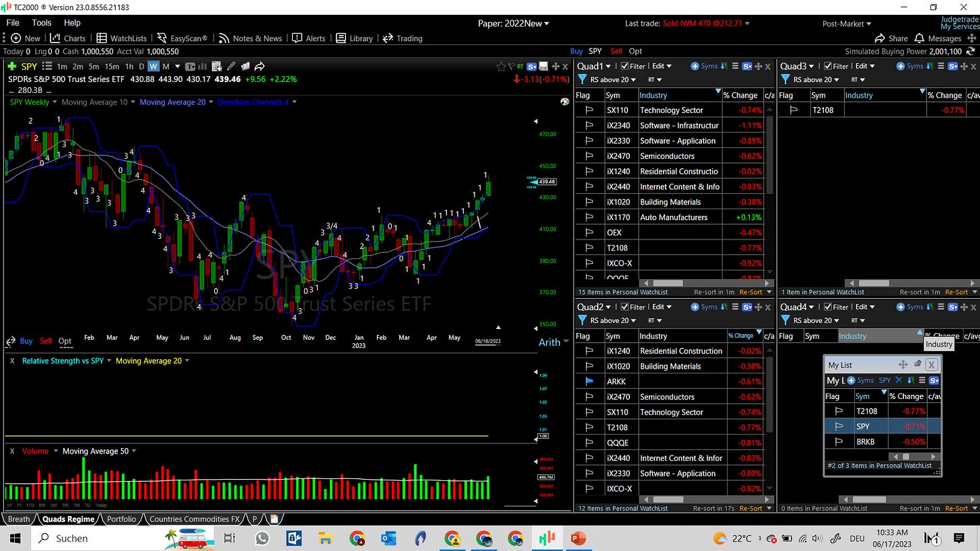Open the chart color palette icon

(565, 102)
